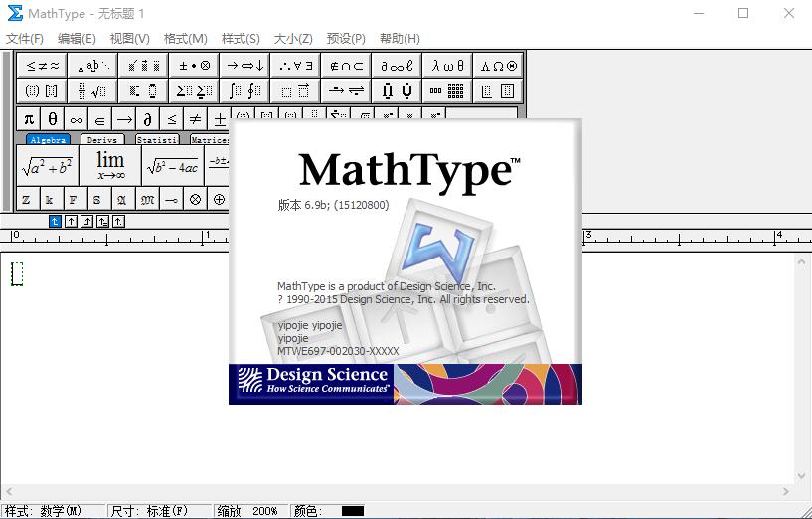812x519 pixels.
Task: Click the 尺寸: 标准(F) status bar entry
Action: pos(159,511)
